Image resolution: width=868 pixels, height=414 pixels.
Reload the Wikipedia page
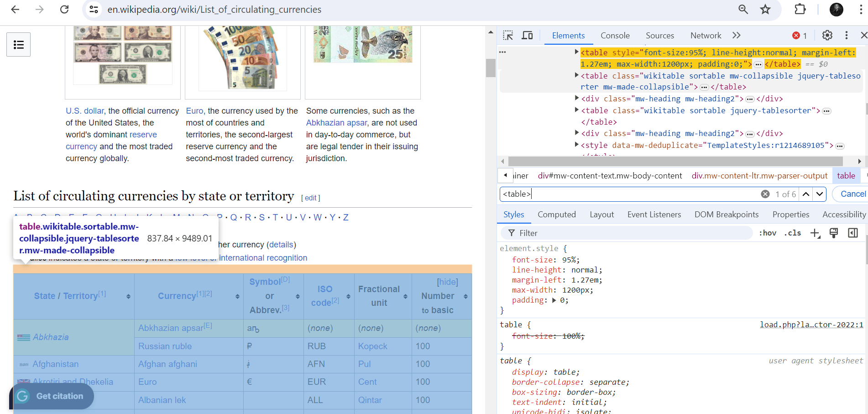pos(64,9)
